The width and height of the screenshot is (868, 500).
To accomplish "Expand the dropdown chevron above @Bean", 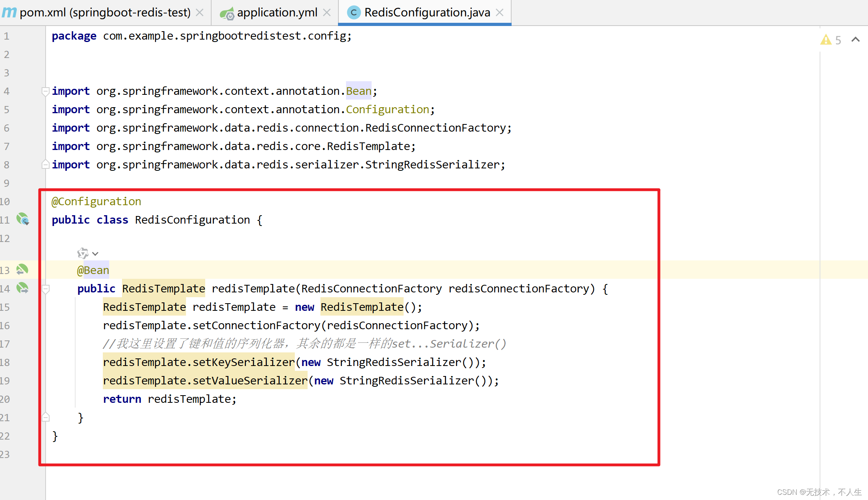I will point(95,254).
